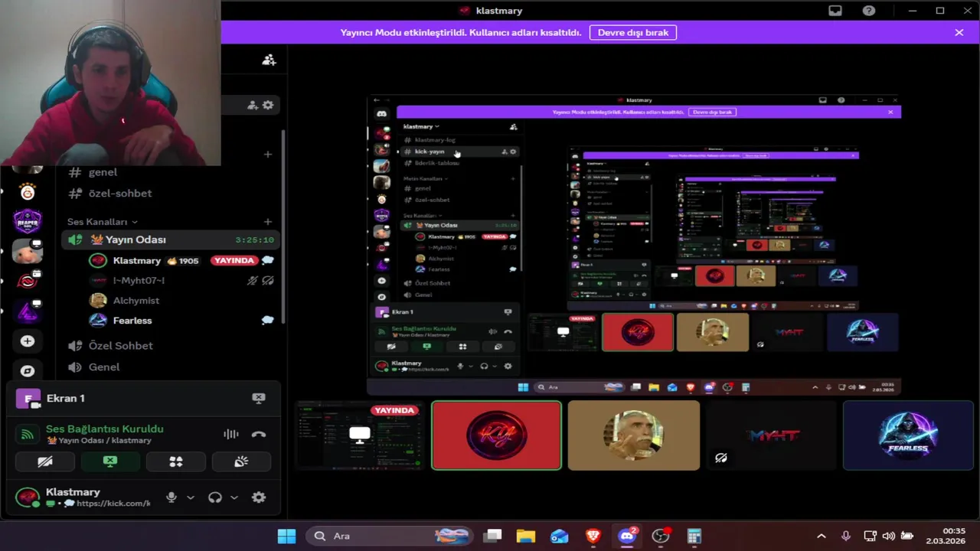Toggle noise suppression waveform icon
980x551 pixels.
point(231,434)
